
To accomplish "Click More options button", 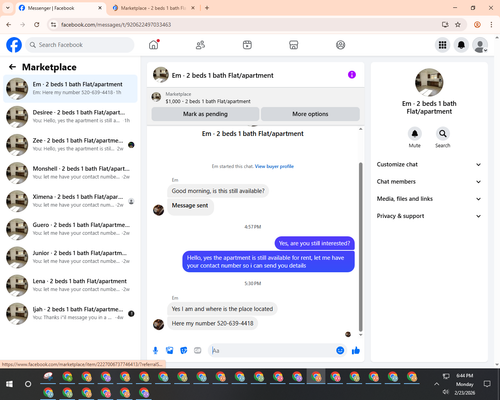I will click(x=310, y=114).
